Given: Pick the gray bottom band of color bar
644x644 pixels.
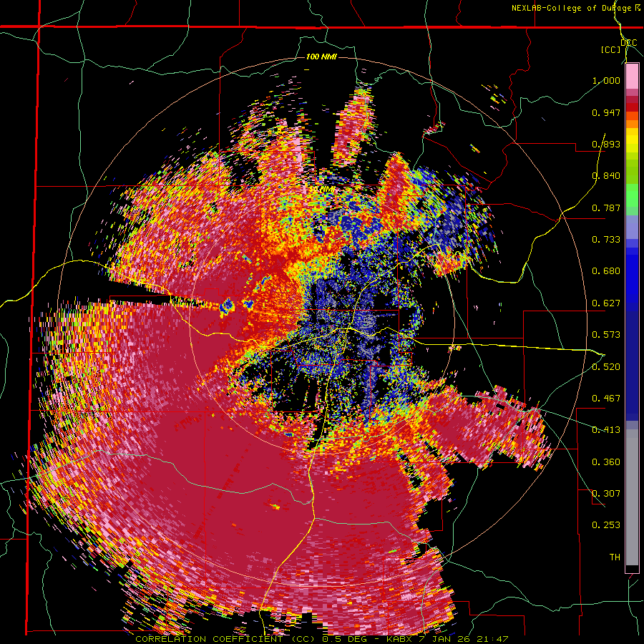Looking at the screenshot, I should (x=632, y=497).
